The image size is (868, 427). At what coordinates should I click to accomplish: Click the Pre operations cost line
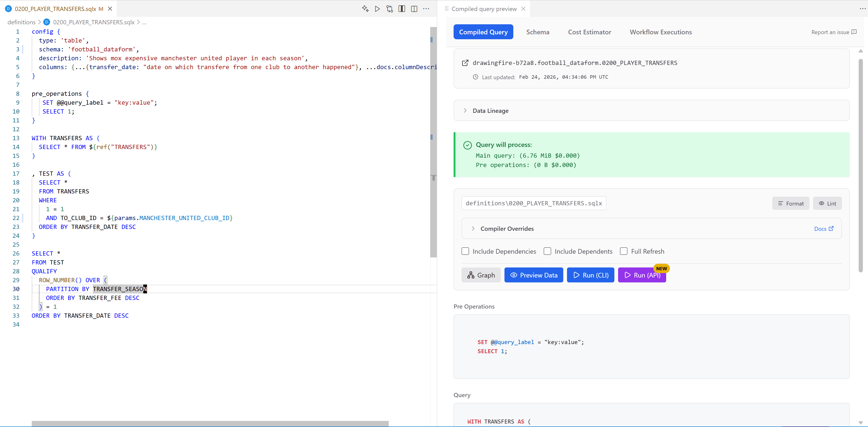pos(526,165)
